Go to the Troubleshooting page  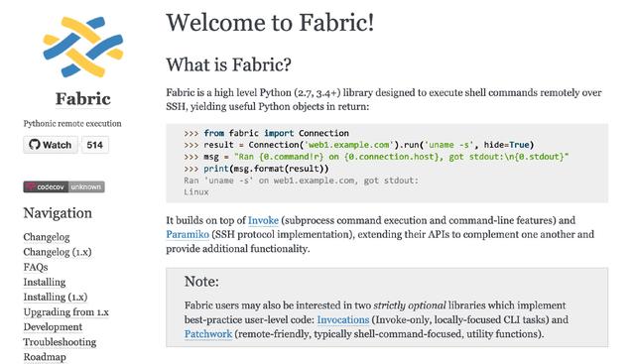tap(60, 342)
